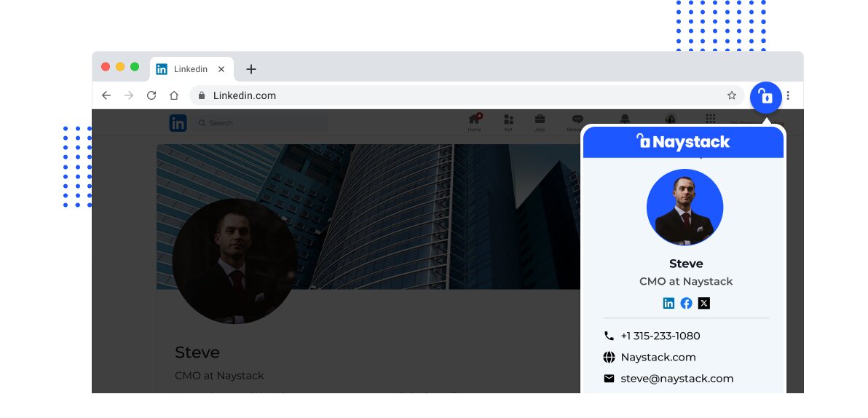This screenshot has width=868, height=418.
Task: Click email steve@naystack.com
Action: coord(677,379)
